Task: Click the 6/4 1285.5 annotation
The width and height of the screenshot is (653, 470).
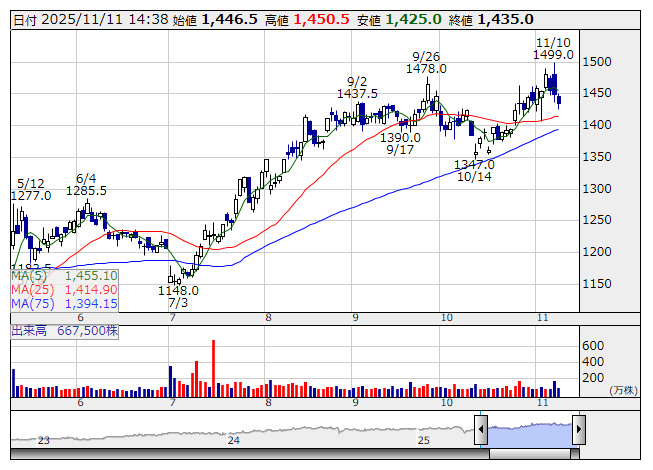Action: pos(86,184)
